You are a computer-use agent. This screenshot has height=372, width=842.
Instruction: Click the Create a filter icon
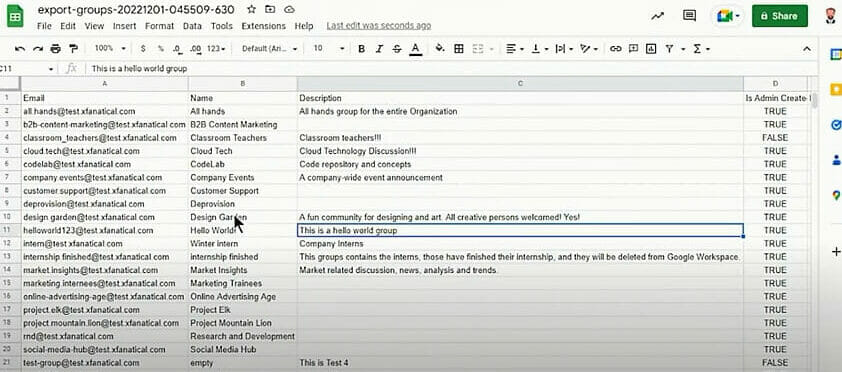(x=669, y=49)
